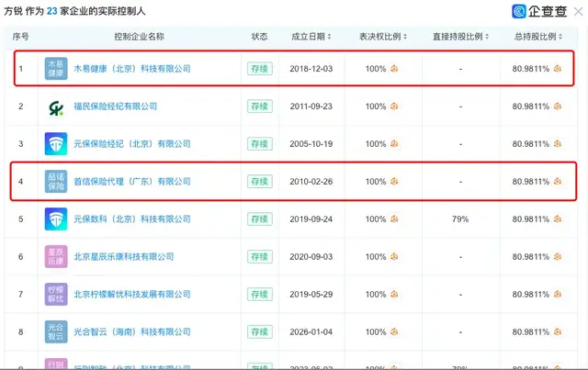Open 北京星辰乐康科技有限公司 link
Screen dimensions: 588x370
[124, 257]
